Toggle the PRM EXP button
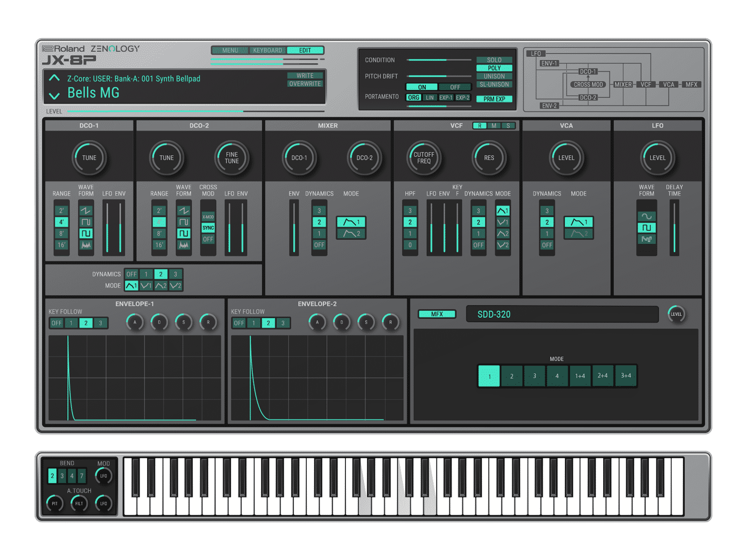This screenshot has width=747, height=560. pos(494,99)
